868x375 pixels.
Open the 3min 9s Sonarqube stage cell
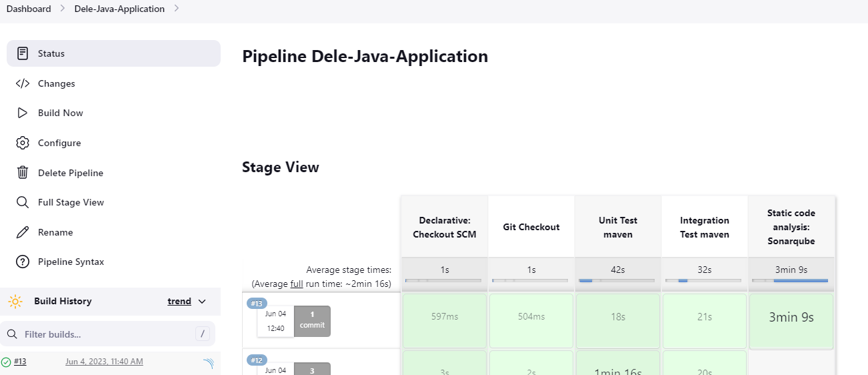(791, 321)
